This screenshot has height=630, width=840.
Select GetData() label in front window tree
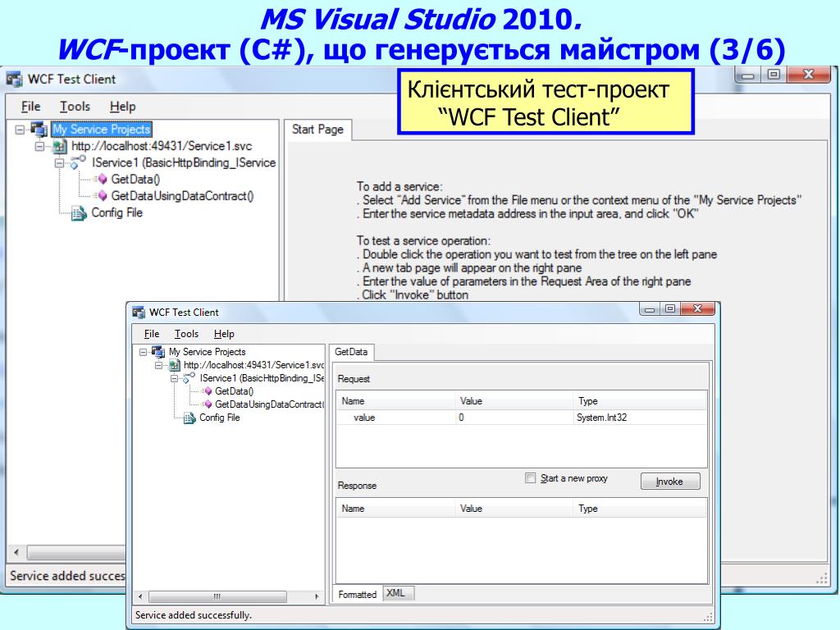(234, 391)
